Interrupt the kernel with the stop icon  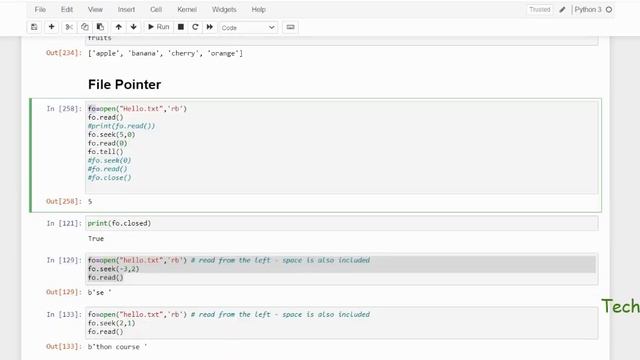(181, 27)
